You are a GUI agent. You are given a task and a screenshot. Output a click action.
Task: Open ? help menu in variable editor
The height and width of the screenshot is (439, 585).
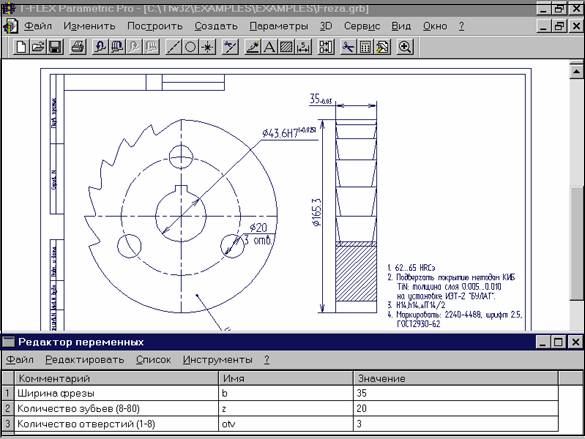[x=267, y=360]
